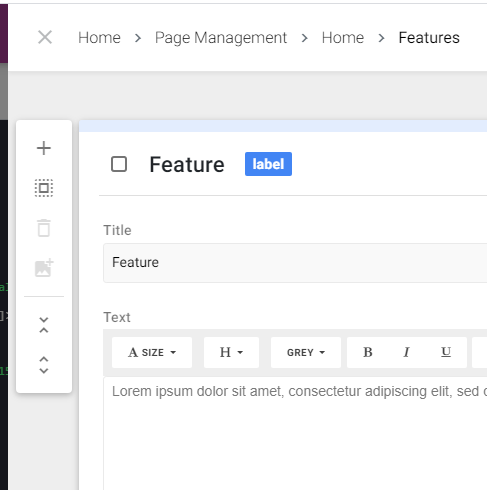Tick the Feature item checkbox
This screenshot has height=490, width=487.
click(119, 164)
